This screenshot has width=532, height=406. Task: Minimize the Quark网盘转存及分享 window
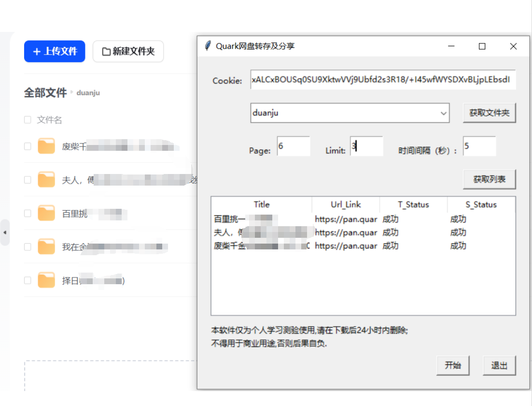(451, 46)
